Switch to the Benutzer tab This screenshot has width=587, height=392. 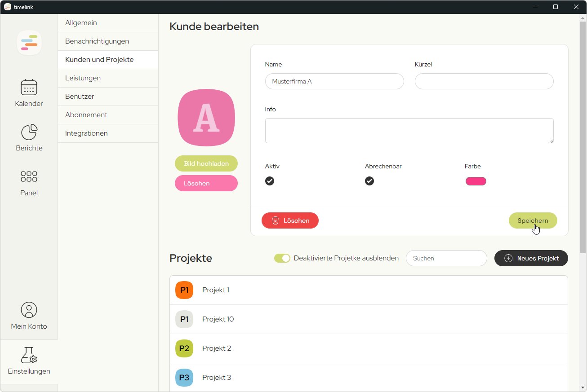pos(79,96)
